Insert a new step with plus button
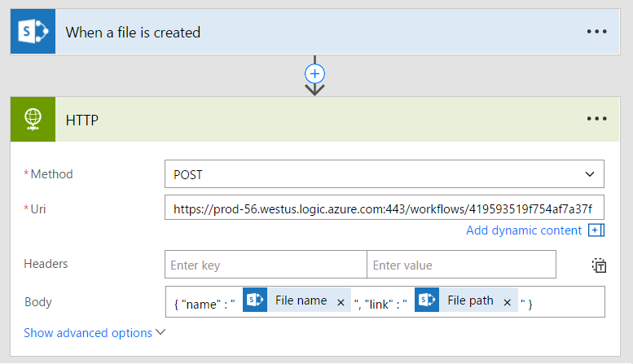 click(x=314, y=73)
